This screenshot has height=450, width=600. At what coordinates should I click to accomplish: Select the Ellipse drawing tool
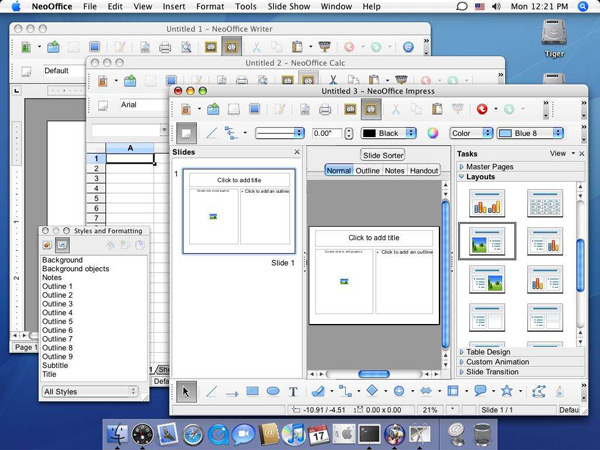click(272, 392)
